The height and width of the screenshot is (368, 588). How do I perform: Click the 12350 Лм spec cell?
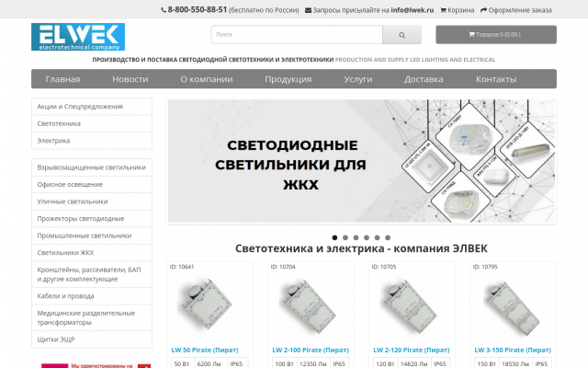312,363
